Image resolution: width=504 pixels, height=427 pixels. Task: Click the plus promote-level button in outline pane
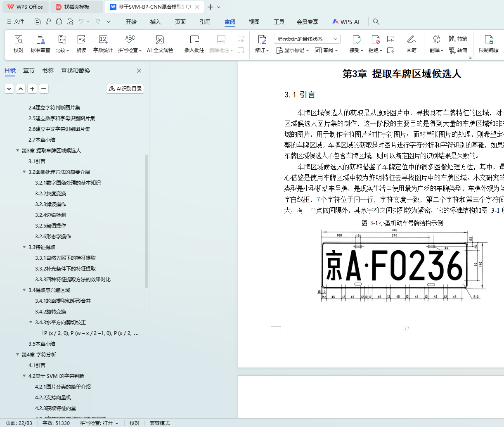coord(32,89)
